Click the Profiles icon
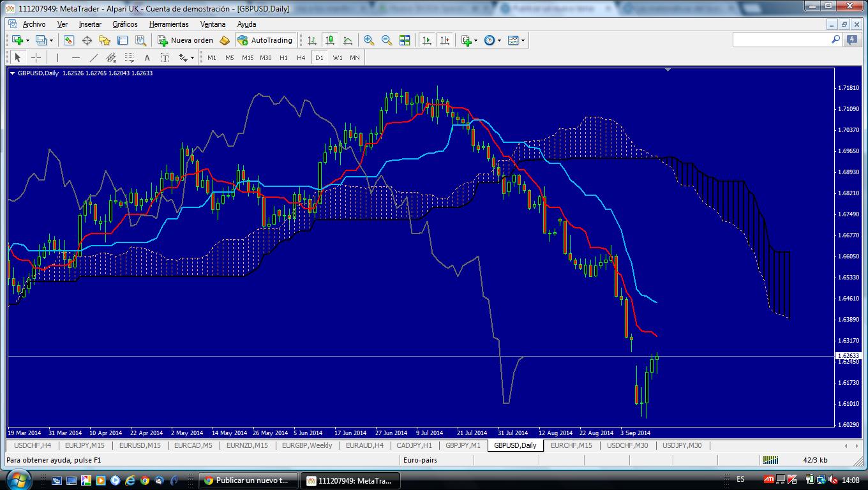The height and width of the screenshot is (490, 868). [41, 40]
